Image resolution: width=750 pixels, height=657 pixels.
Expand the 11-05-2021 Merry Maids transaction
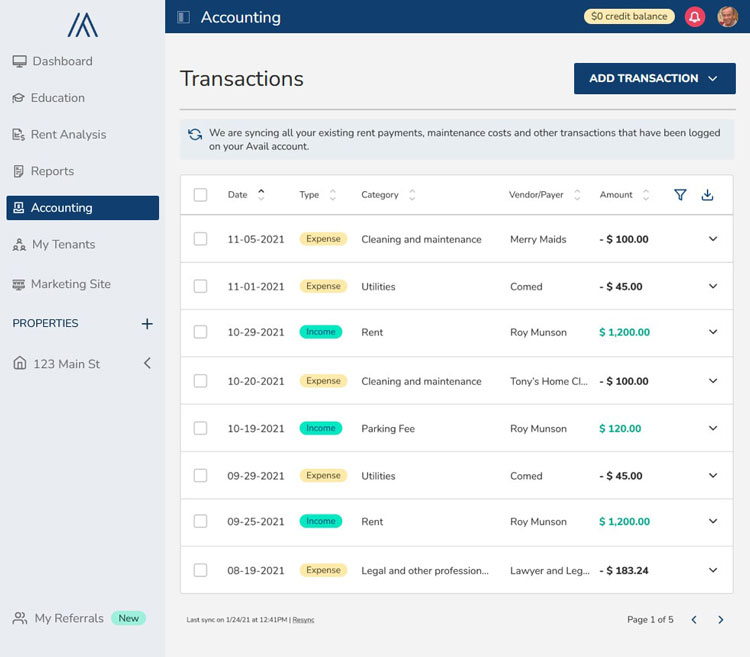[713, 239]
